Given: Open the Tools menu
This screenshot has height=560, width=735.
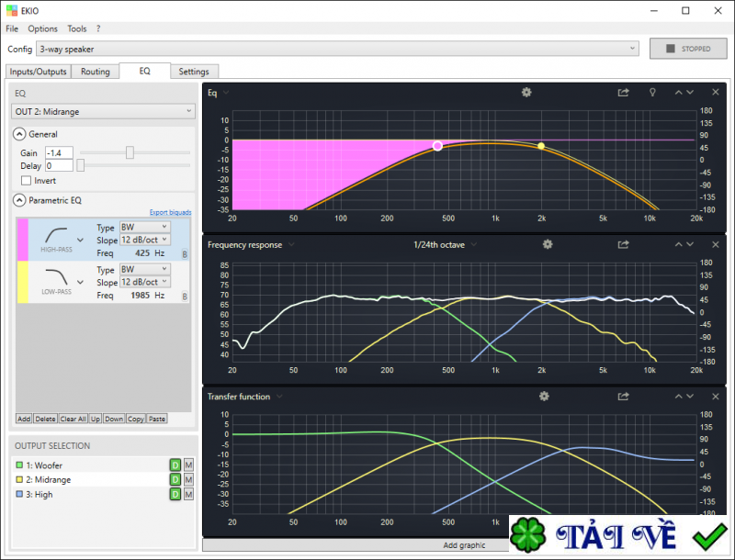Looking at the screenshot, I should click(x=77, y=29).
